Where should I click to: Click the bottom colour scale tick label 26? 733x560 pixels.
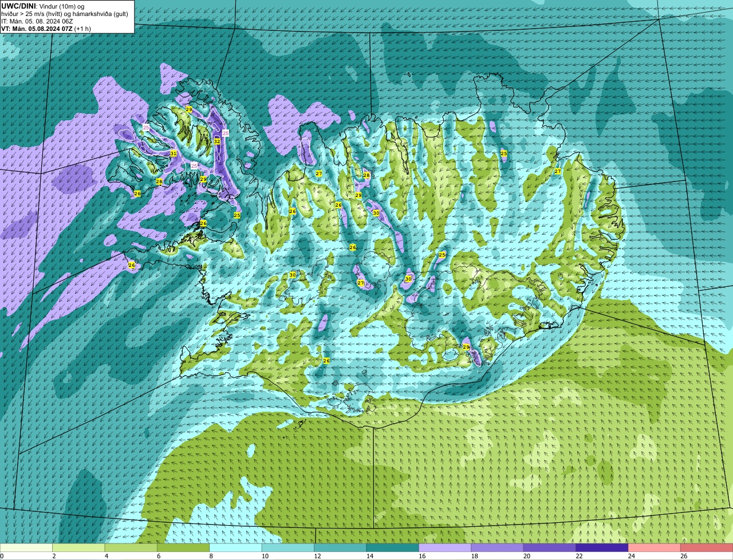tap(684, 556)
